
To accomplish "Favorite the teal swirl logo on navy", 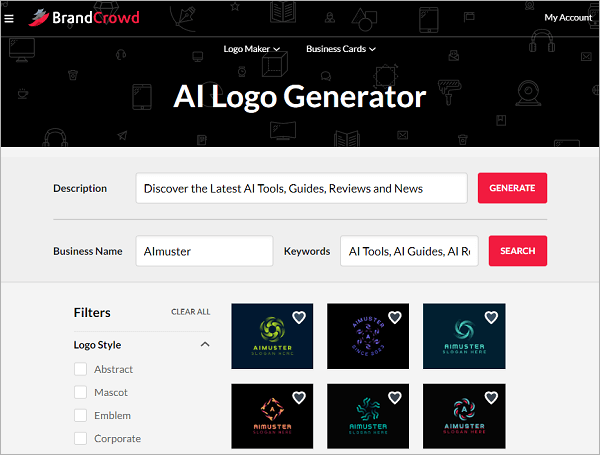I will [x=491, y=317].
